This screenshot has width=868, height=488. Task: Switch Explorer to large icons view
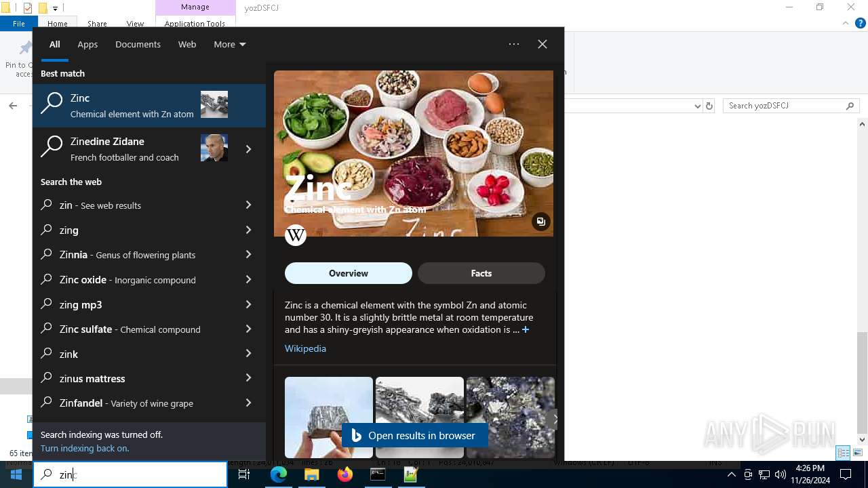(858, 453)
